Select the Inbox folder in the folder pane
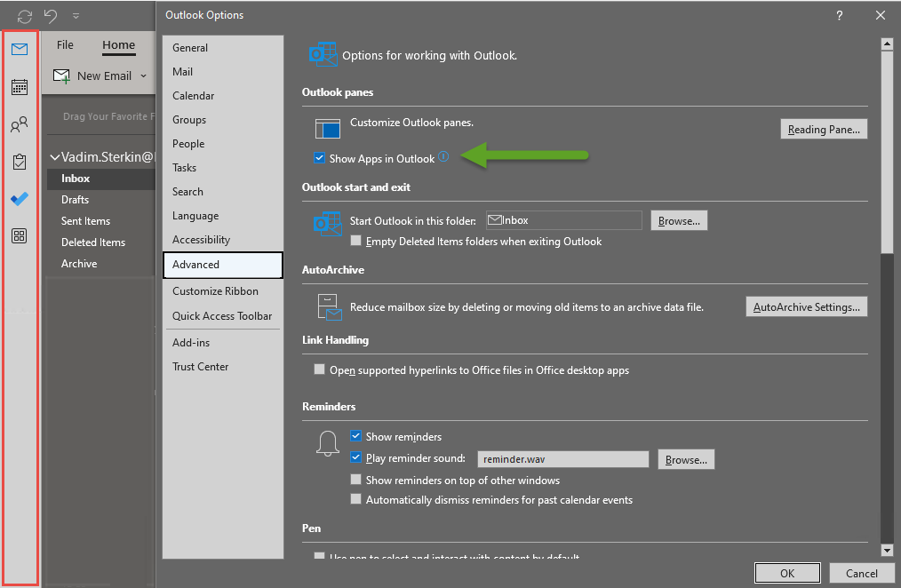 tap(101, 179)
